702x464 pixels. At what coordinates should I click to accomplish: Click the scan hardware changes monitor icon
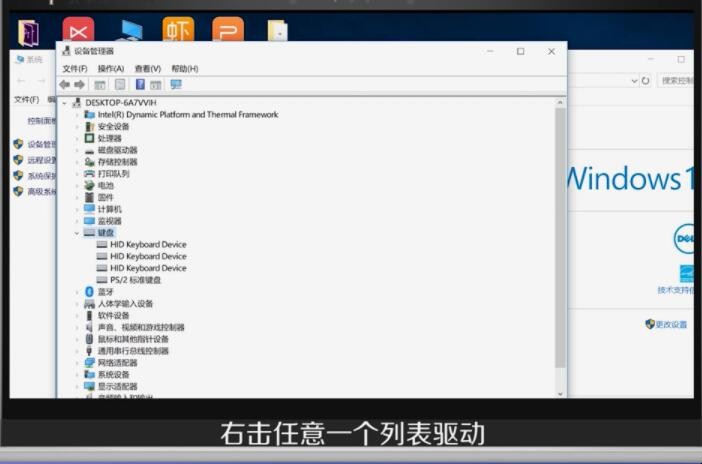[x=176, y=85]
